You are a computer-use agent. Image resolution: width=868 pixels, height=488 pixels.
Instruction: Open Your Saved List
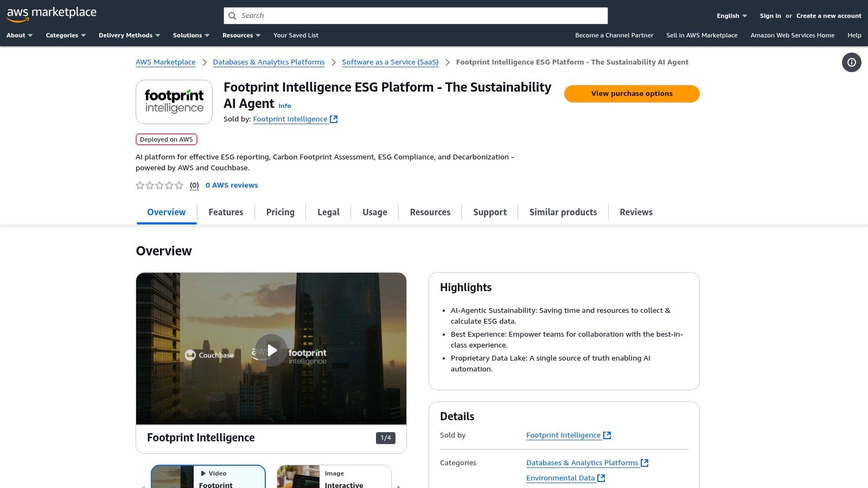[296, 35]
